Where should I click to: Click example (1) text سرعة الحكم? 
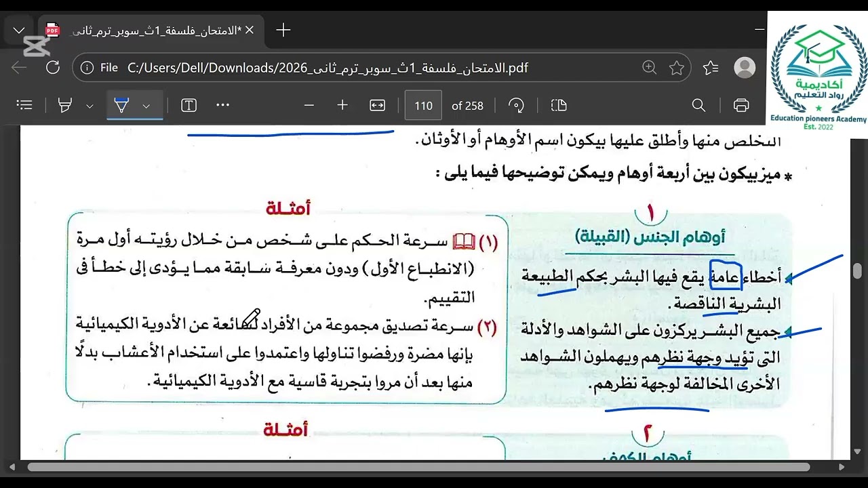pyautogui.click(x=399, y=242)
